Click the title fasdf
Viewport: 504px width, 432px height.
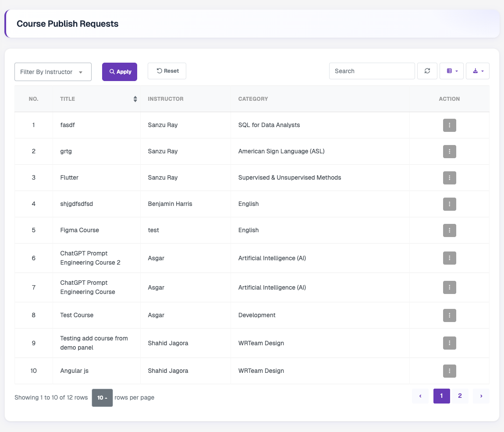[x=67, y=125]
